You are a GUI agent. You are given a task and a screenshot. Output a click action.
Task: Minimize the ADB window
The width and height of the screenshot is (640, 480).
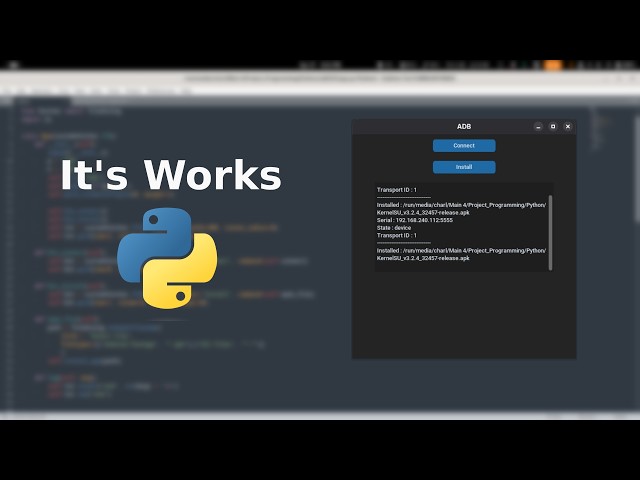click(x=538, y=127)
